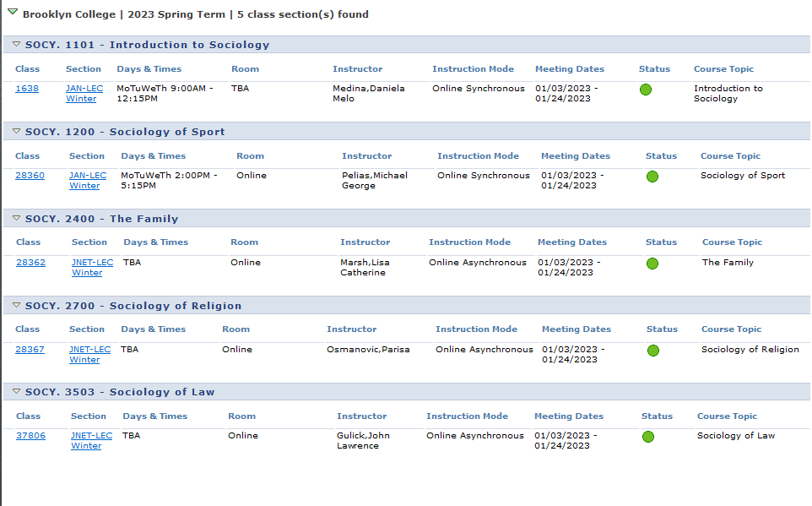Screen dimensions: 812x506
Task: Open class number 37806
Action: [30, 436]
